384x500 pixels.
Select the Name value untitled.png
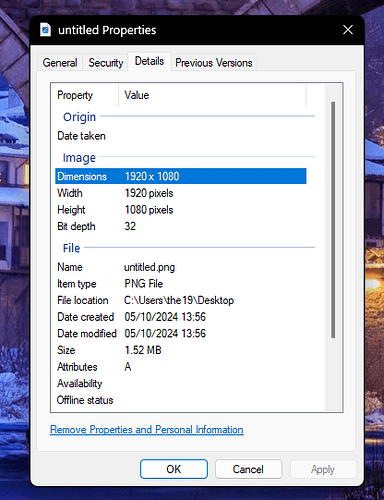(x=149, y=267)
